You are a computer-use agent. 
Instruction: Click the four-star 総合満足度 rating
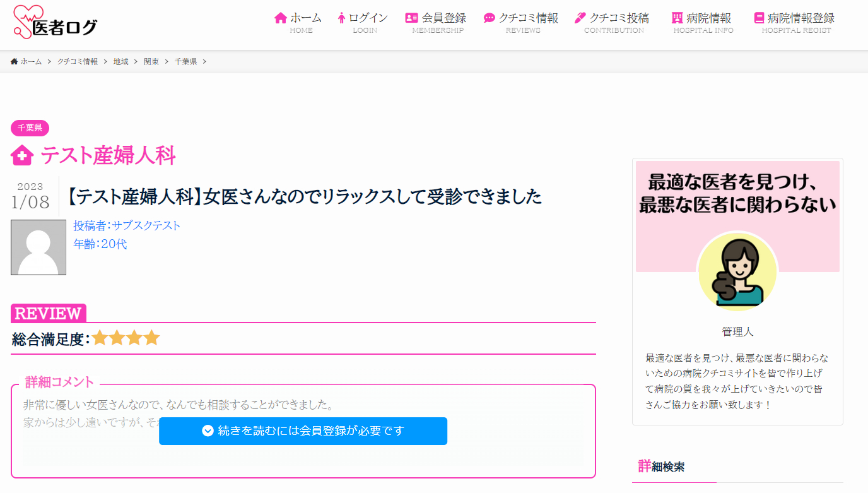pyautogui.click(x=126, y=338)
